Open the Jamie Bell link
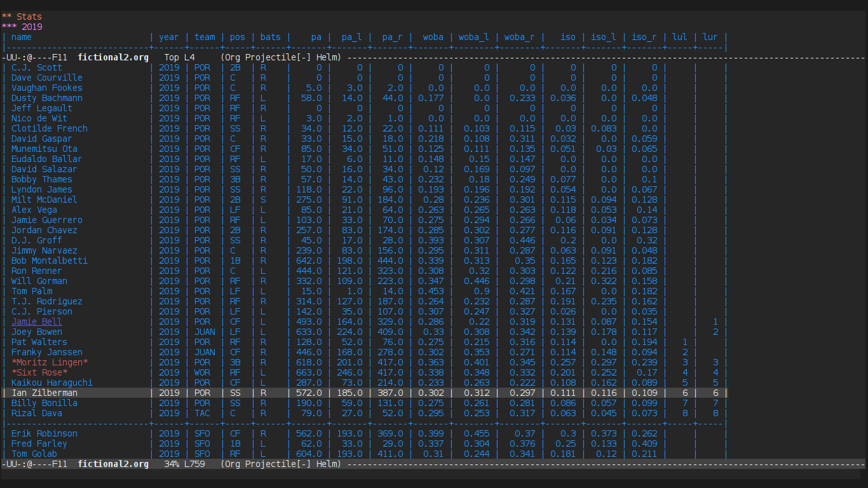This screenshot has height=488, width=868. [x=37, y=322]
